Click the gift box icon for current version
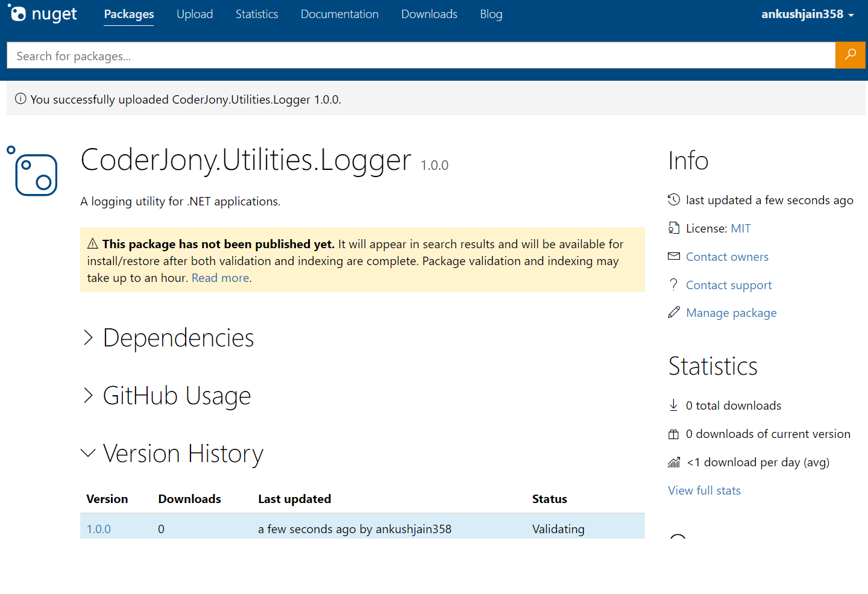 coord(674,434)
